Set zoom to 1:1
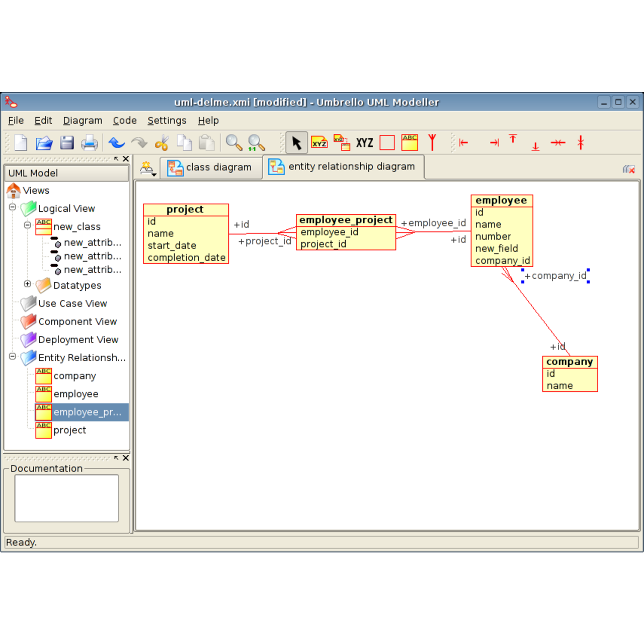 point(256,143)
